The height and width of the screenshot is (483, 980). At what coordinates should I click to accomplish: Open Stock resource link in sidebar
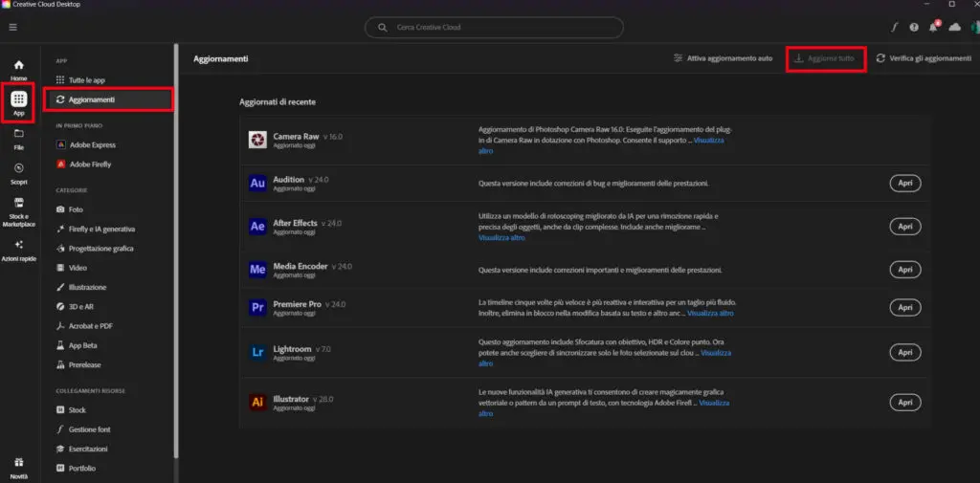[71, 410]
